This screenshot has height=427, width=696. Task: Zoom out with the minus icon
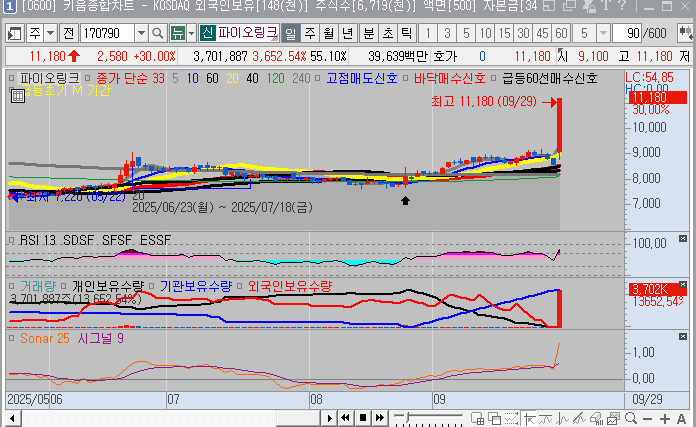647,419
